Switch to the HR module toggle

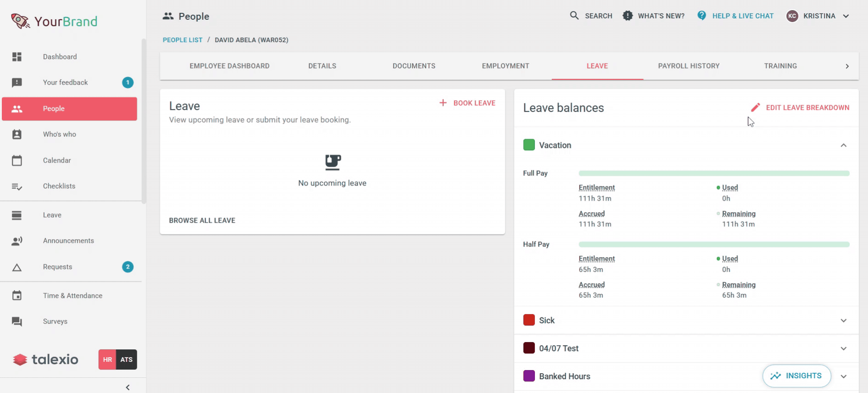pyautogui.click(x=107, y=359)
